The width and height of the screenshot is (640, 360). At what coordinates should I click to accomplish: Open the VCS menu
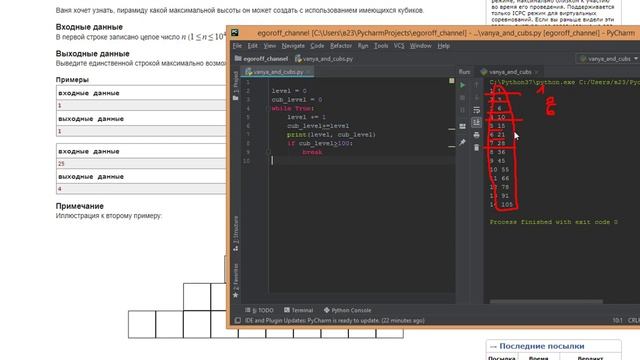click(x=399, y=46)
